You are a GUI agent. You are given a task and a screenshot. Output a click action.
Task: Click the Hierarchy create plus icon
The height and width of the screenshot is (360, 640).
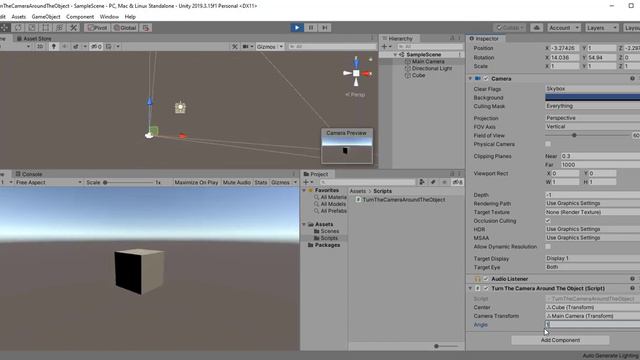[x=384, y=47]
